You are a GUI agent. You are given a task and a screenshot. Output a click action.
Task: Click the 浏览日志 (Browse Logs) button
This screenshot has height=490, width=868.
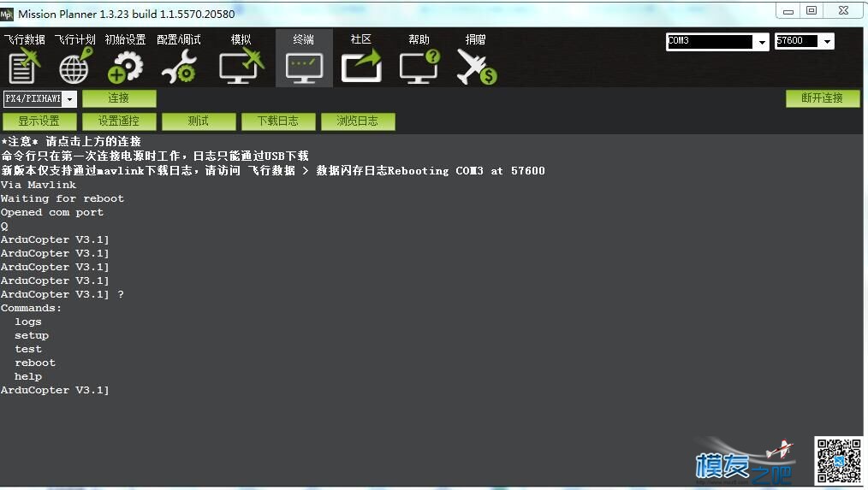pos(358,121)
